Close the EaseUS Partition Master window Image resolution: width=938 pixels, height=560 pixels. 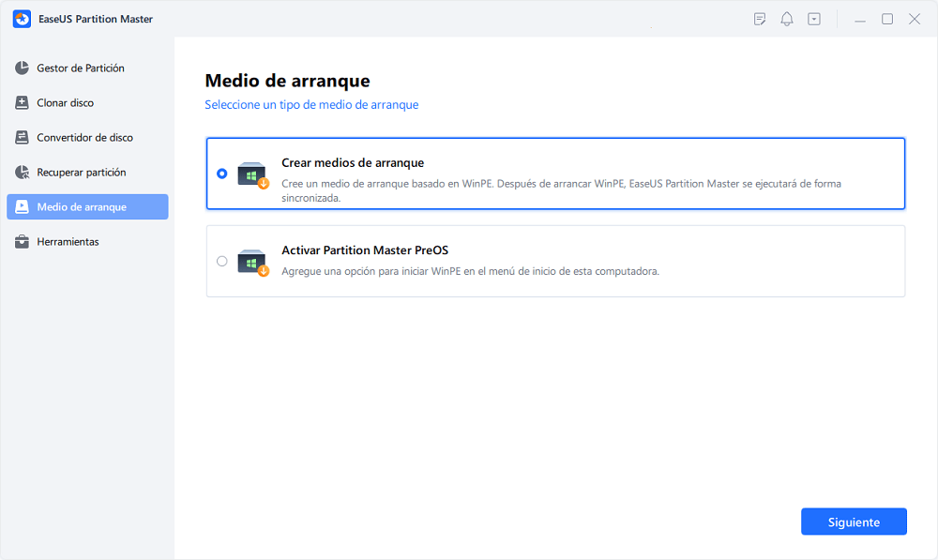pos(915,19)
